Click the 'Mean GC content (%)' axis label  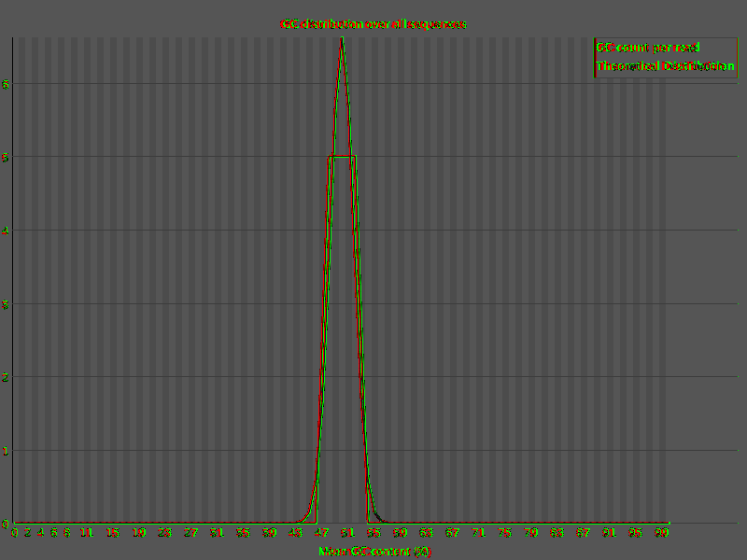tap(374, 552)
